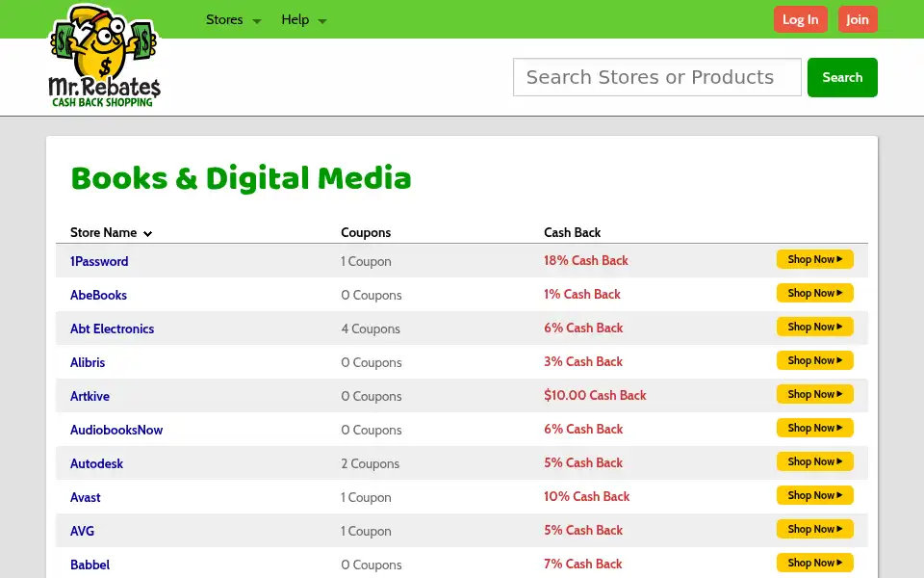924x578 pixels.
Task: Focus the Search Stores or Products field
Action: click(x=657, y=77)
